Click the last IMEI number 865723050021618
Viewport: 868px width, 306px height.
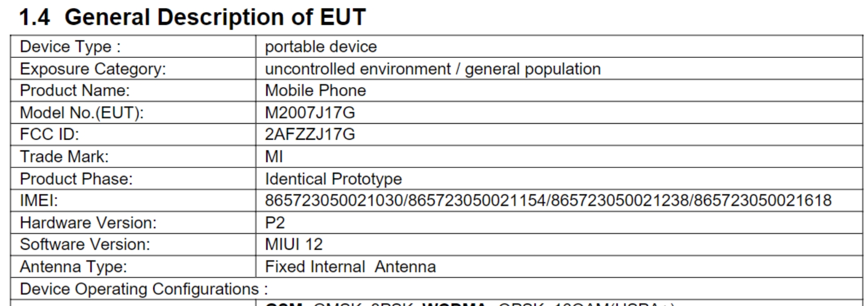pos(763,200)
